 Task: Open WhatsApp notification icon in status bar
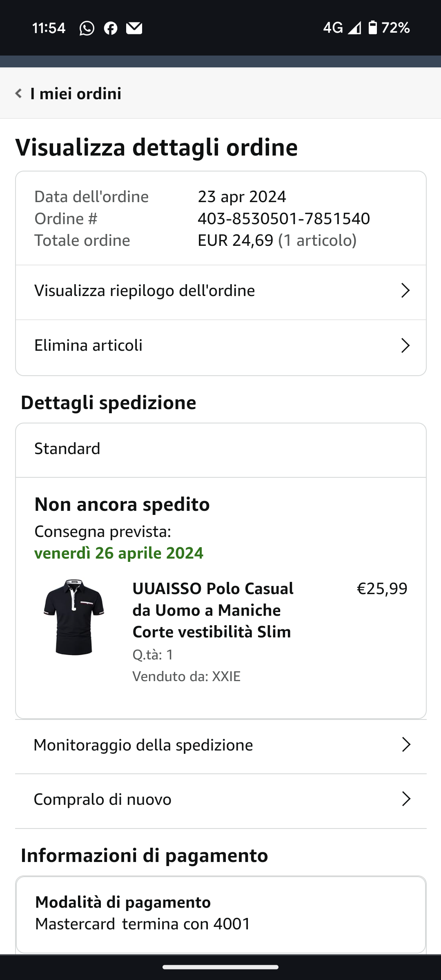point(87,28)
